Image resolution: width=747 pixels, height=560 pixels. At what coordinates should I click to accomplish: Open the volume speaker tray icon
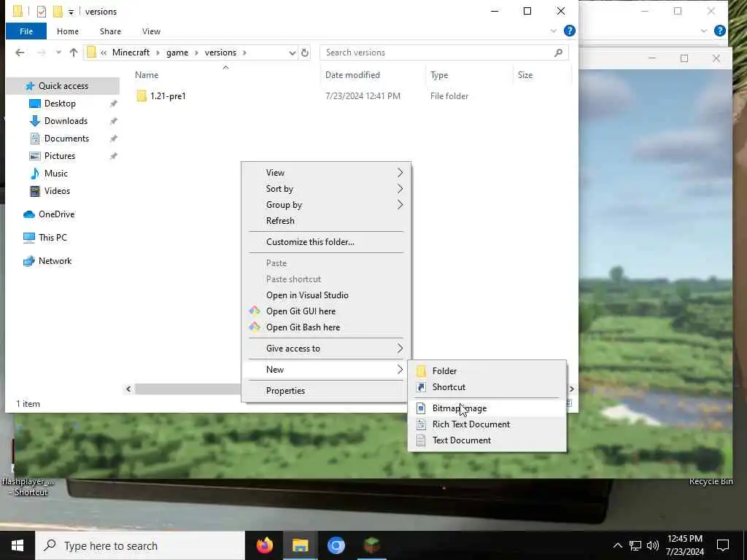click(x=653, y=545)
